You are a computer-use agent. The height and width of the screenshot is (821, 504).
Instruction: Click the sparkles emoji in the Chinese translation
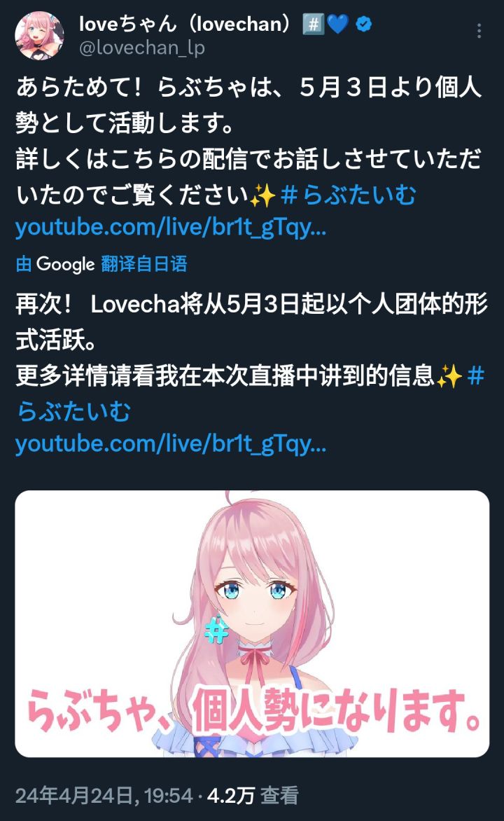click(449, 376)
